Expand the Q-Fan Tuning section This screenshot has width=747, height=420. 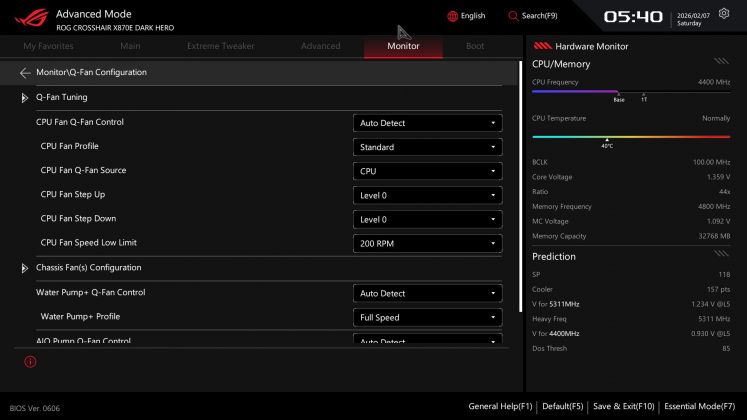pos(25,98)
